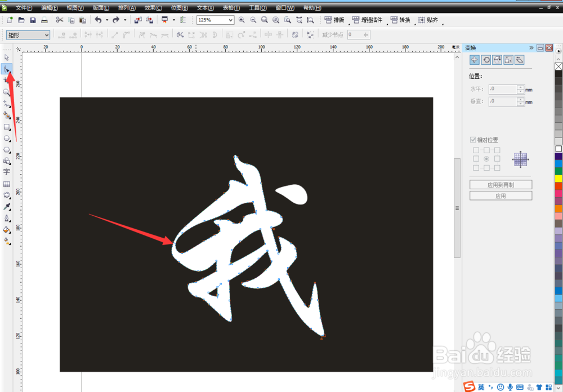This screenshot has height=392, width=563.
Task: Open the 编辑(E) menu
Action: pos(50,8)
